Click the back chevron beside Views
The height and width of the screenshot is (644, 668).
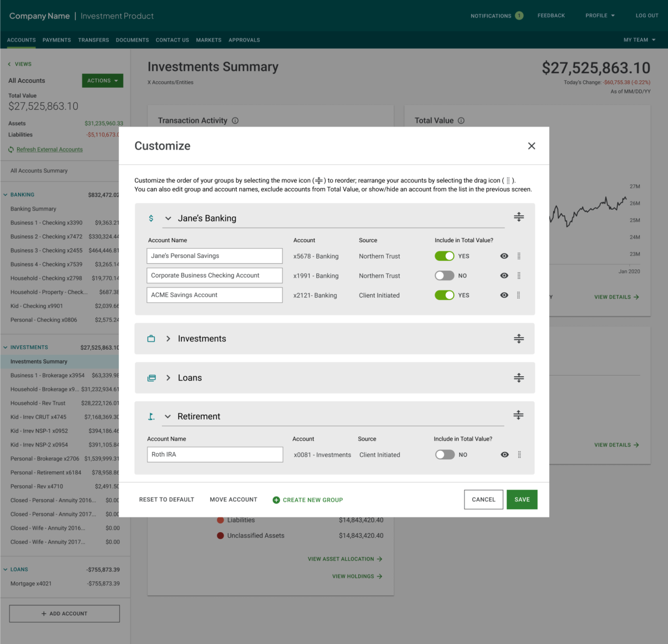click(10, 64)
